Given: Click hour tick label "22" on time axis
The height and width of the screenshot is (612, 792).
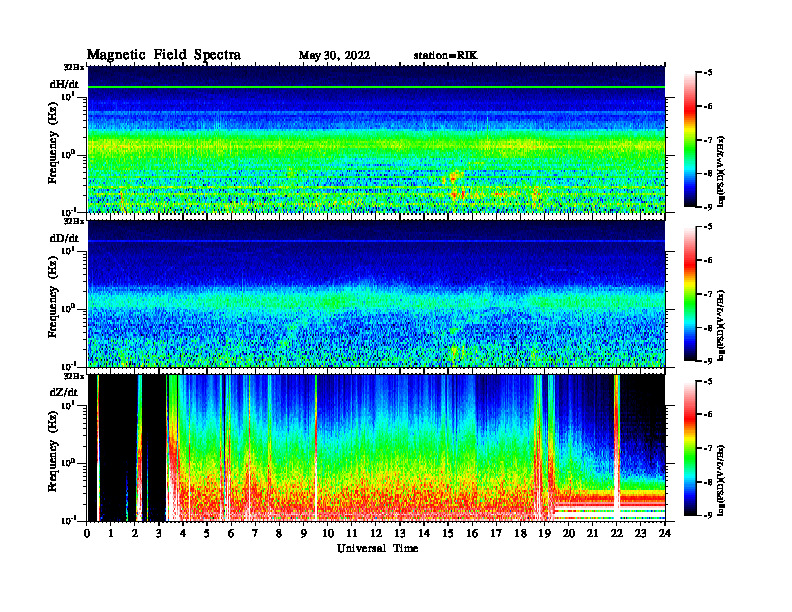Looking at the screenshot, I should [616, 534].
